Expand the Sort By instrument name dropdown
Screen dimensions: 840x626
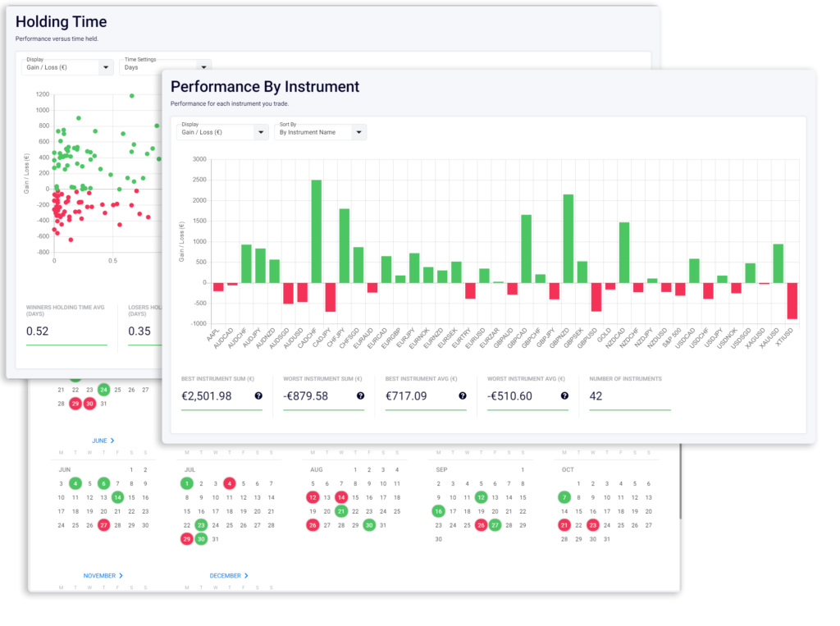tap(320, 132)
